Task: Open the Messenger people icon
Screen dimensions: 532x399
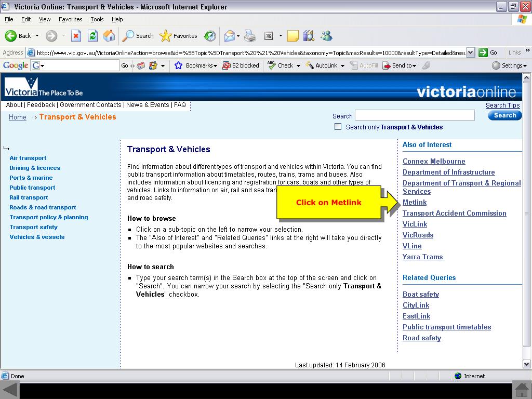Action: click(x=326, y=36)
